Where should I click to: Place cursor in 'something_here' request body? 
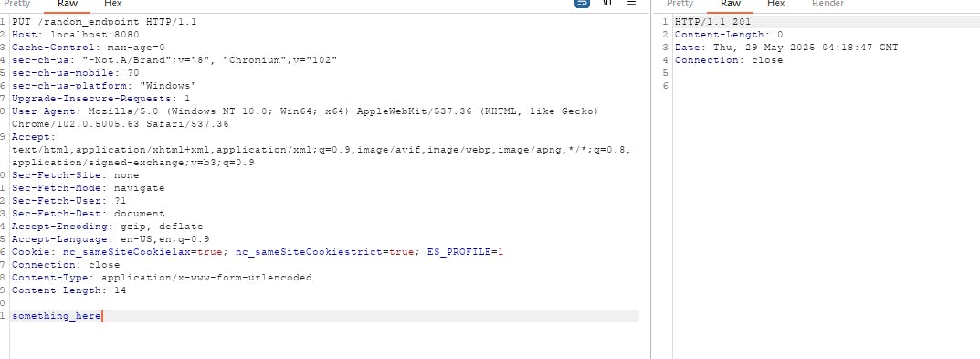(57, 316)
